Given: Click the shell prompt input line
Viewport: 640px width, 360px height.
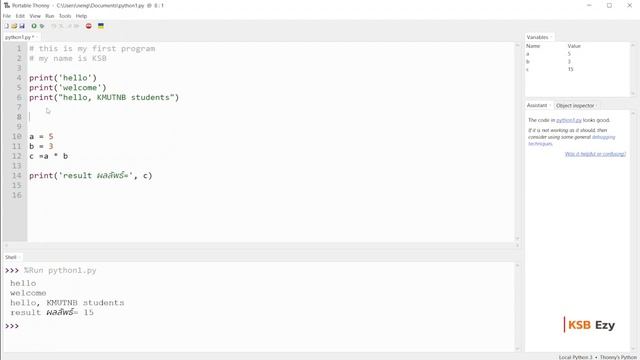Looking at the screenshot, I should 261,326.
